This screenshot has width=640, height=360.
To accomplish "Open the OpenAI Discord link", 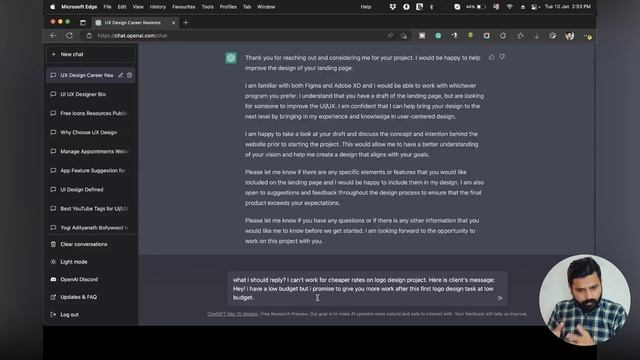I will click(91, 280).
